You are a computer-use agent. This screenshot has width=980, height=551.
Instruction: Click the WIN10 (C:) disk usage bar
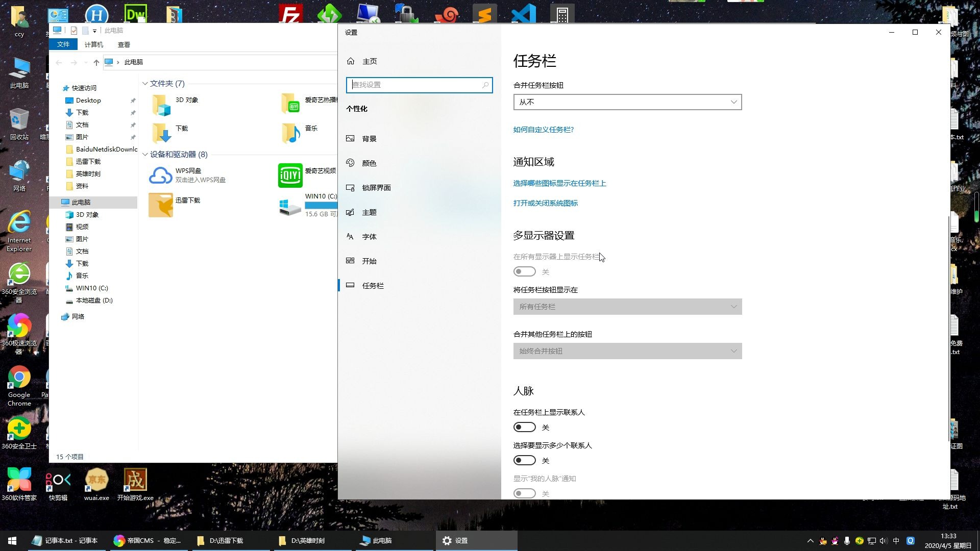(321, 205)
